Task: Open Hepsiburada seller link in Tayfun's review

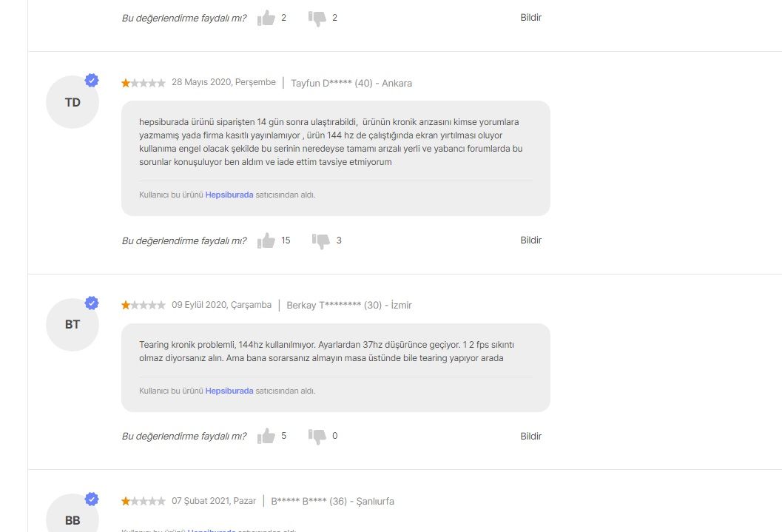Action: (x=229, y=195)
